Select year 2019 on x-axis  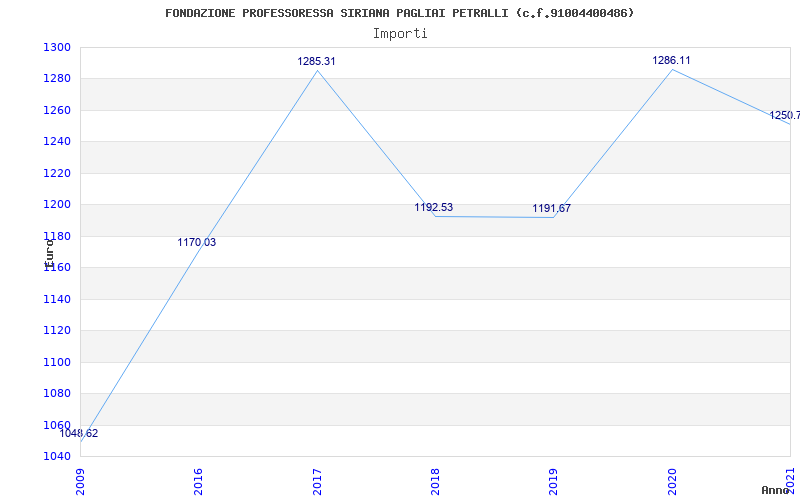(x=554, y=482)
